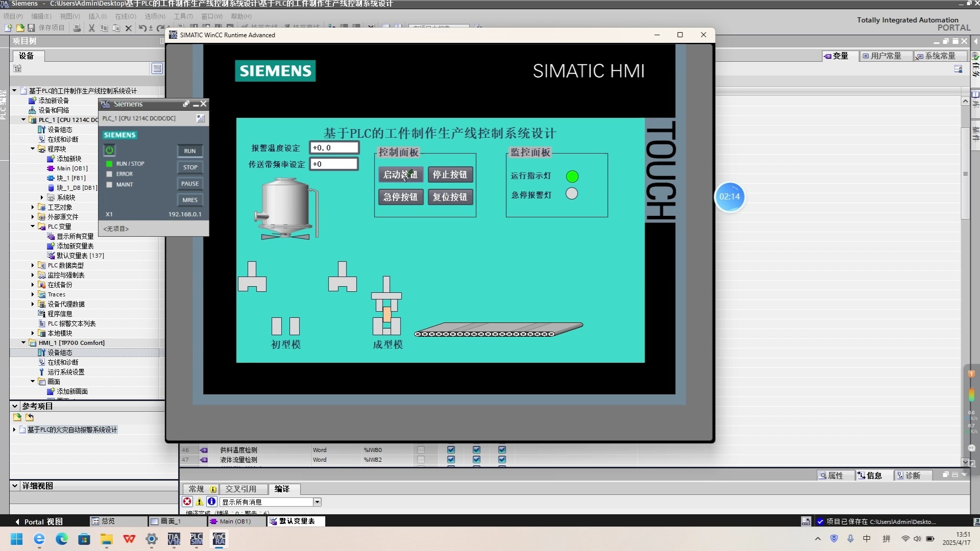Collapse the HMI_1 [TP700 Comfort] node
Image resolution: width=980 pixels, height=551 pixels.
click(23, 343)
